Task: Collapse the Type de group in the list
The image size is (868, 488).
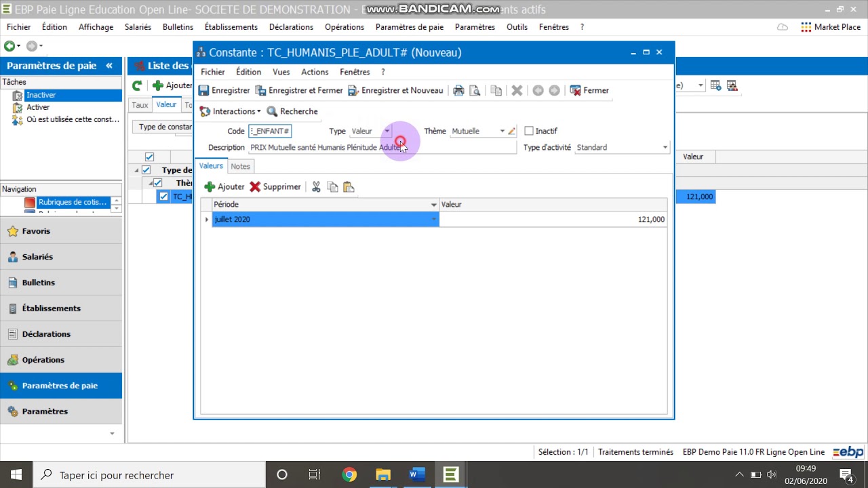Action: coord(136,170)
